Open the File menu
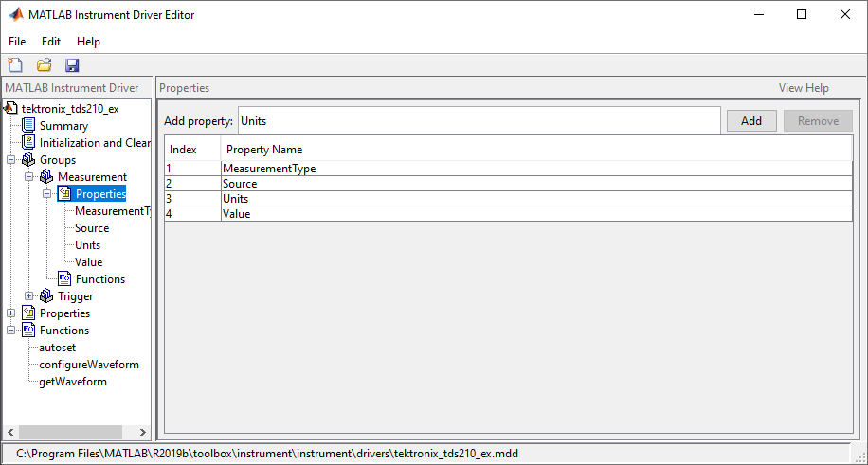 [x=17, y=42]
